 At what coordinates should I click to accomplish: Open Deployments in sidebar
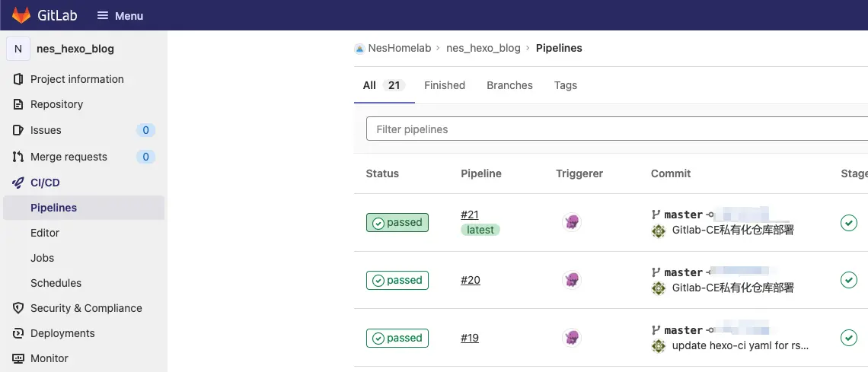(x=62, y=333)
